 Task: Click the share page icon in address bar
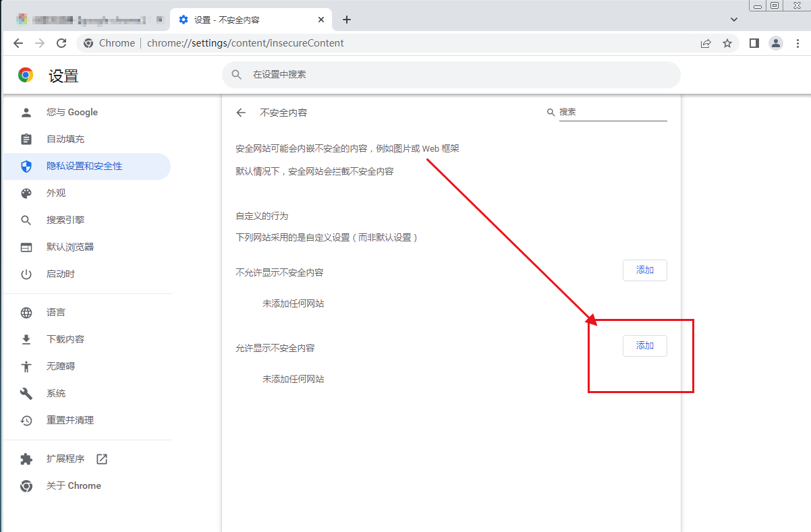coord(706,43)
